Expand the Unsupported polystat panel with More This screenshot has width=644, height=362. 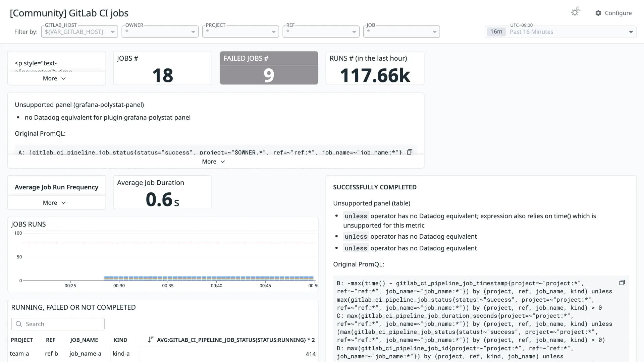(x=213, y=162)
